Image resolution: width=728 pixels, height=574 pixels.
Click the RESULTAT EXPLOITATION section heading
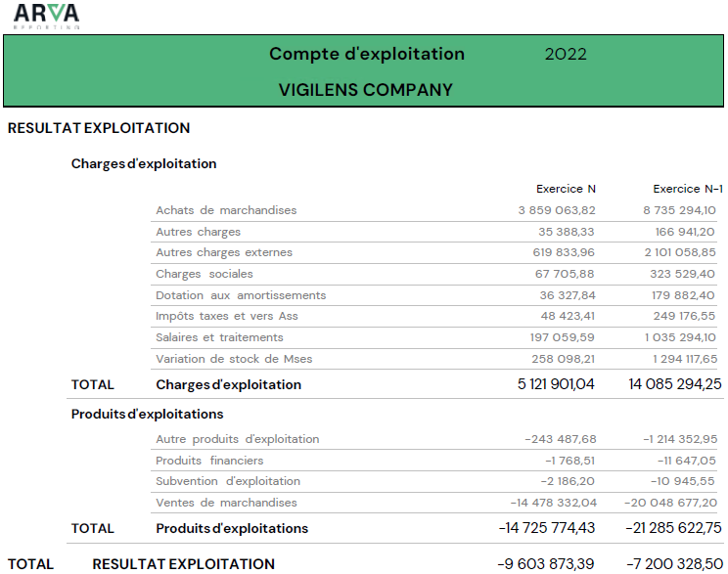click(99, 128)
